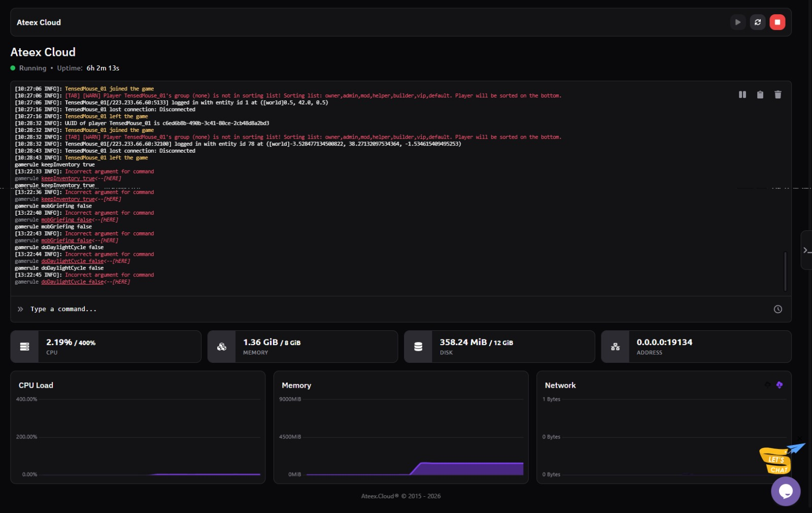This screenshot has height=513, width=812.
Task: Click the 13:22:45 Incorrect argument line
Action: click(x=84, y=275)
